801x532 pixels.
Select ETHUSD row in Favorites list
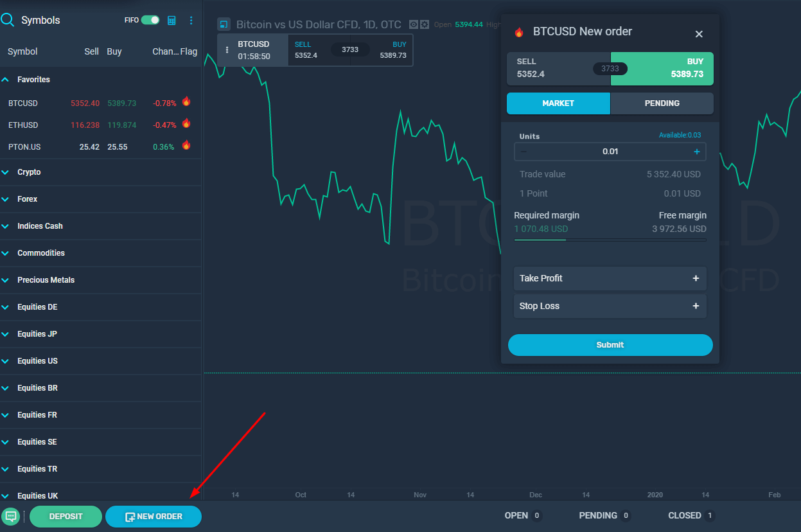[101, 125]
